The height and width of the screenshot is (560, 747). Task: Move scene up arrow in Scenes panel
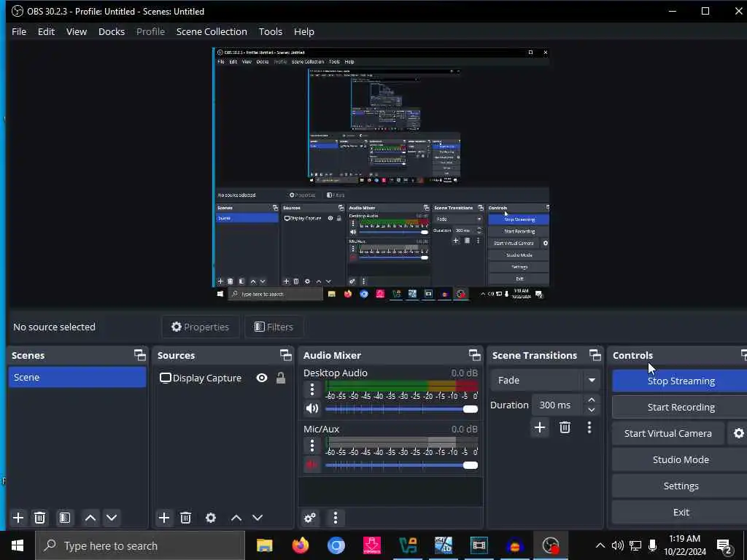90,518
